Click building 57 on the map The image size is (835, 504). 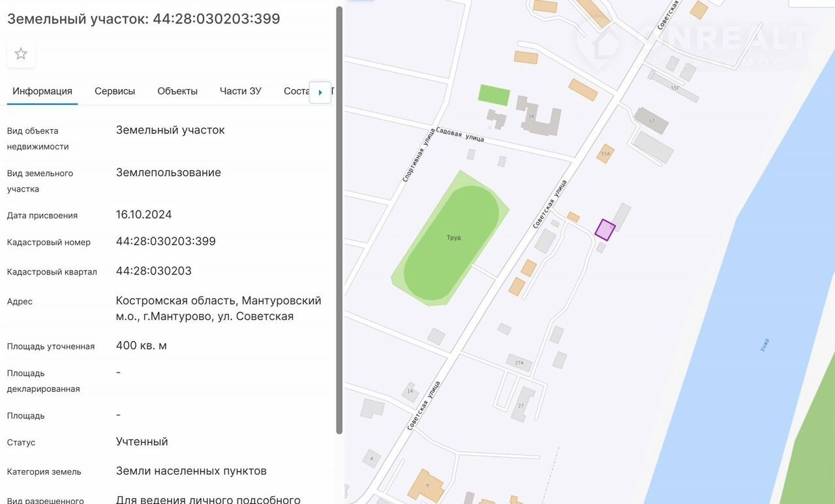click(650, 121)
